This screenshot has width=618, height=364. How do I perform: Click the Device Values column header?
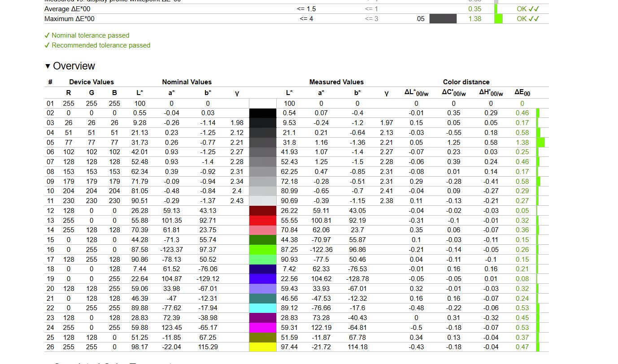click(x=91, y=82)
